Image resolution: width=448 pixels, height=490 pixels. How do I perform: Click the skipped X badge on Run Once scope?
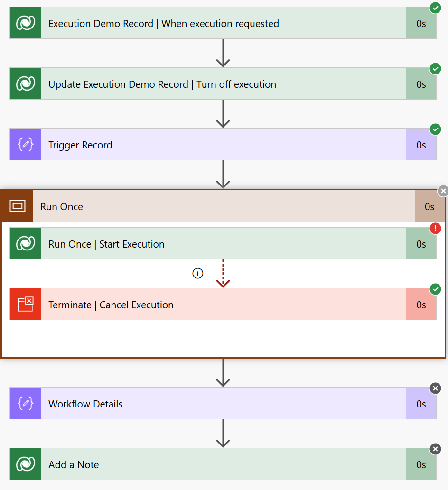443,191
